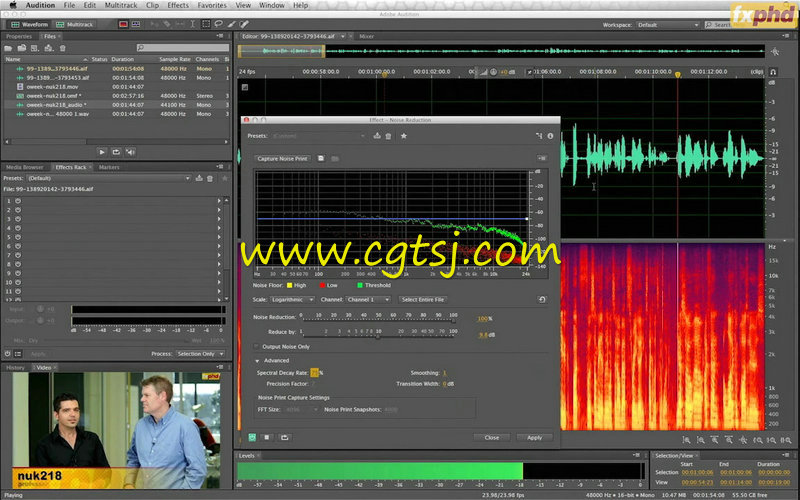Click the Zoom In Amplitude icon
Screen dimensions: 800x500
point(687,440)
